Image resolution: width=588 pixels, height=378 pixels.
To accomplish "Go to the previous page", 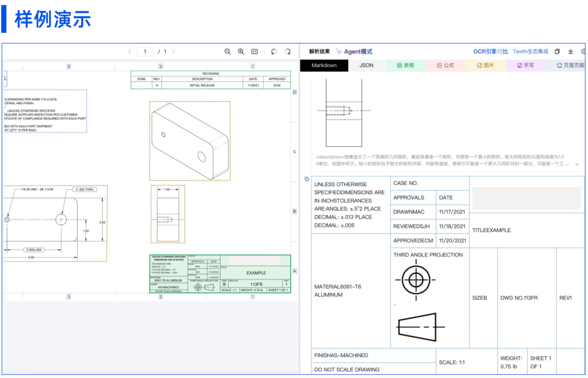I will click(130, 52).
